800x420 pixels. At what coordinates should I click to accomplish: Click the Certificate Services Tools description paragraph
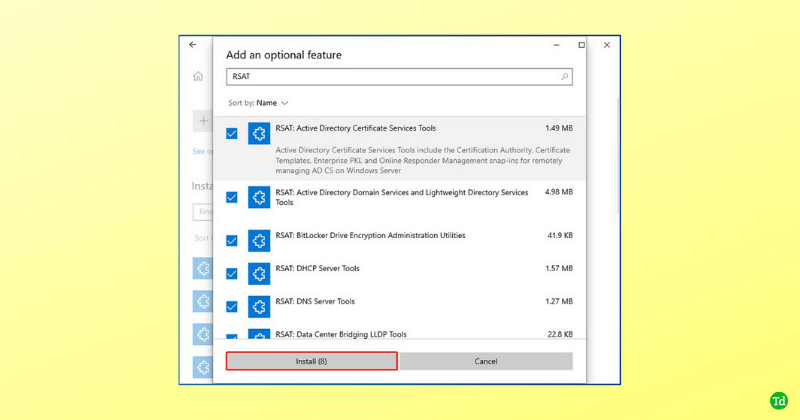pos(422,160)
